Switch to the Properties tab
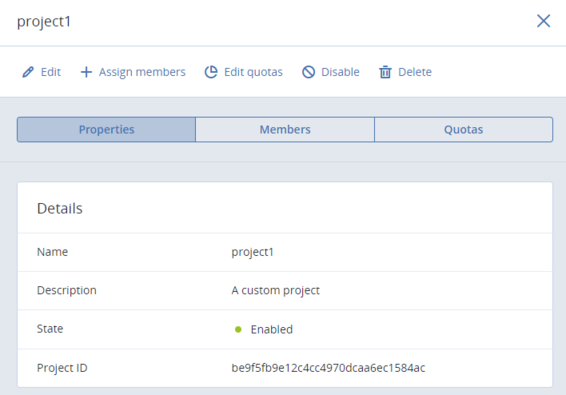 [106, 129]
